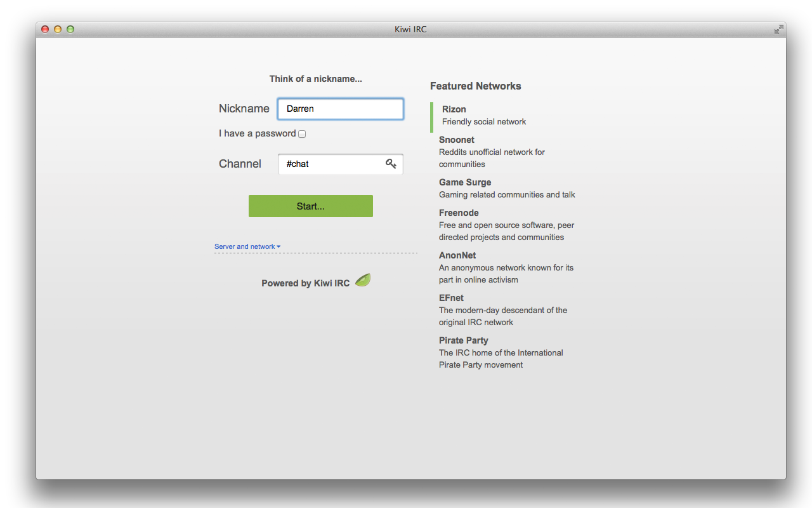Collapse the 'Server and network' section
This screenshot has width=812, height=508.
pyautogui.click(x=247, y=246)
